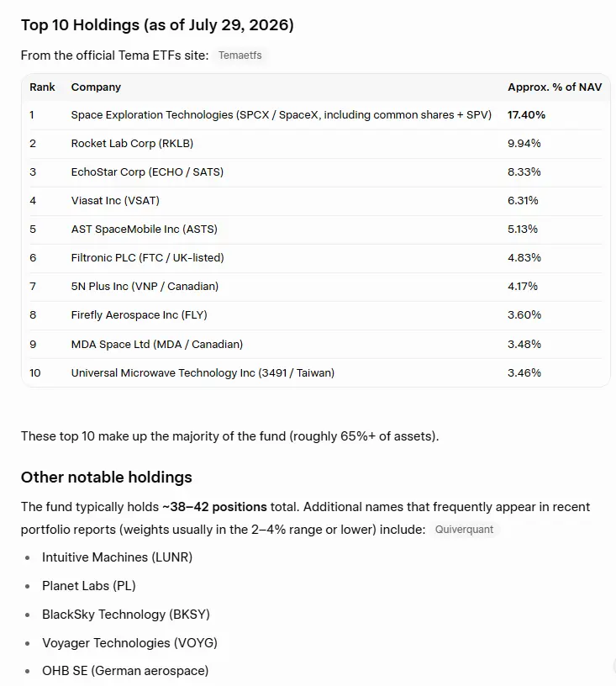Click the MDA Space Ltd row text
616x686 pixels.
pyautogui.click(x=157, y=345)
